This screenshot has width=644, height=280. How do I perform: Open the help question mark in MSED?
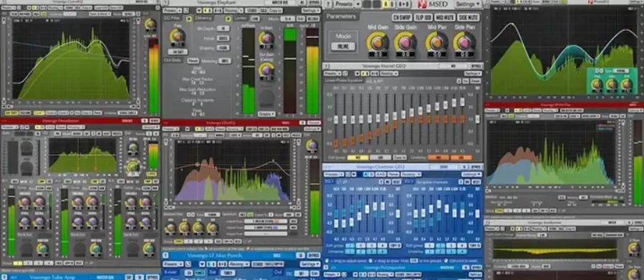[327, 4]
